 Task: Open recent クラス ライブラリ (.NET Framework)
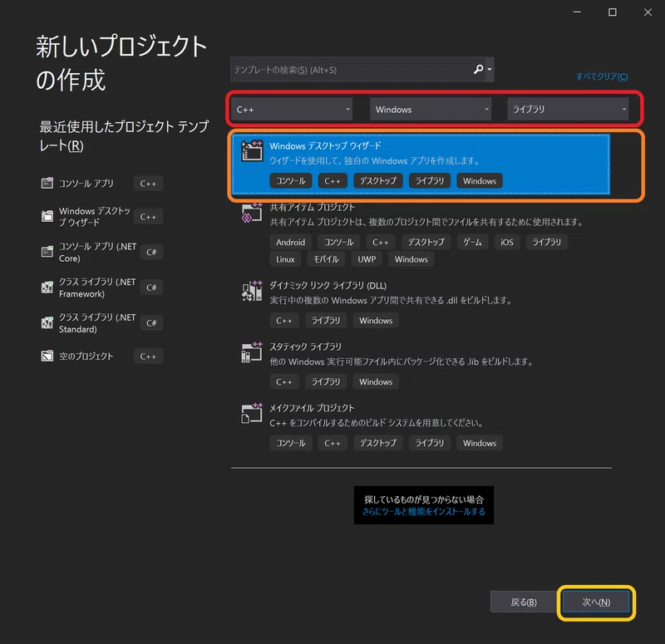[x=97, y=288]
